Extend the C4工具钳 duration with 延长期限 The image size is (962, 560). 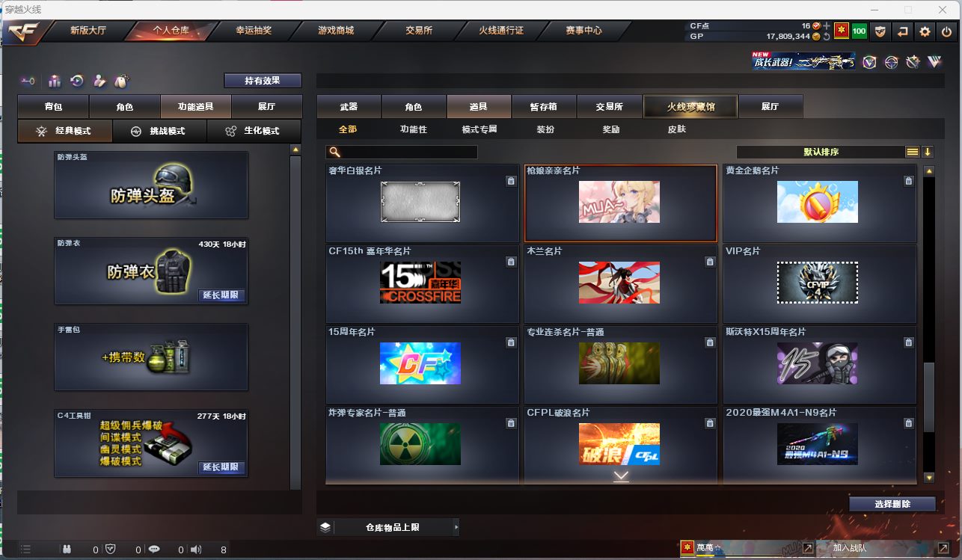point(221,467)
